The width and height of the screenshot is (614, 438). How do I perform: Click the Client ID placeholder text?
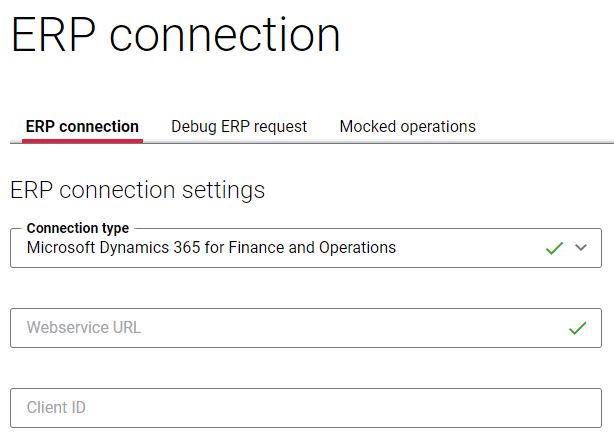point(56,407)
